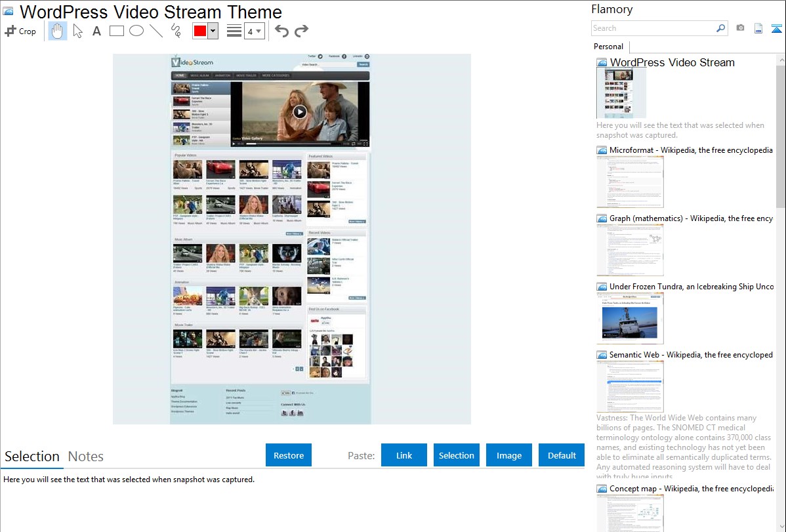Select the rectangle drawing tool
This screenshot has height=532, width=786.
pos(116,31)
